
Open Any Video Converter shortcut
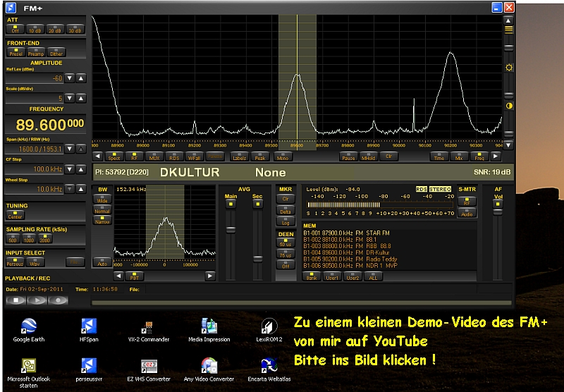click(x=209, y=367)
